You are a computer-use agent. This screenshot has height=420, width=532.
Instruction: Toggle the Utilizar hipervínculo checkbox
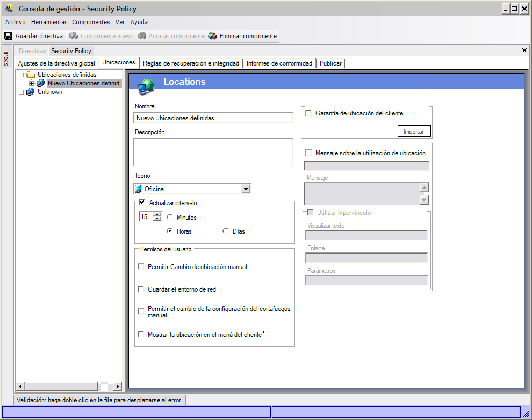point(310,212)
